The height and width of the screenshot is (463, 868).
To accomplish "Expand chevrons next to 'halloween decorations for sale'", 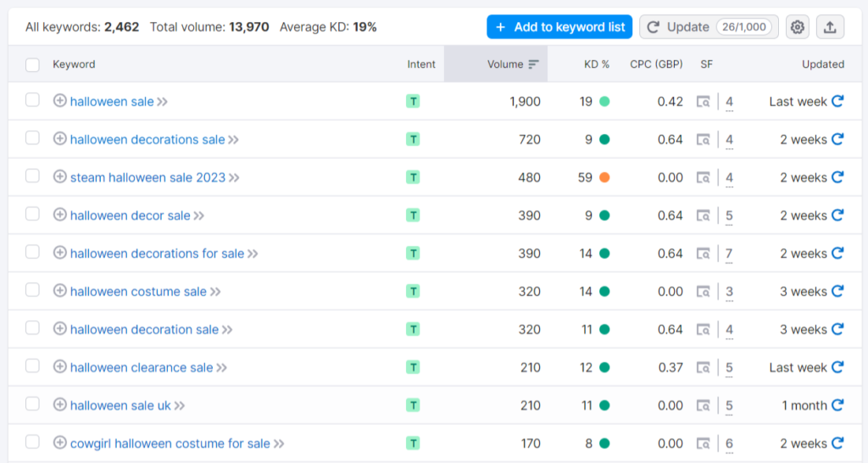I will [253, 254].
